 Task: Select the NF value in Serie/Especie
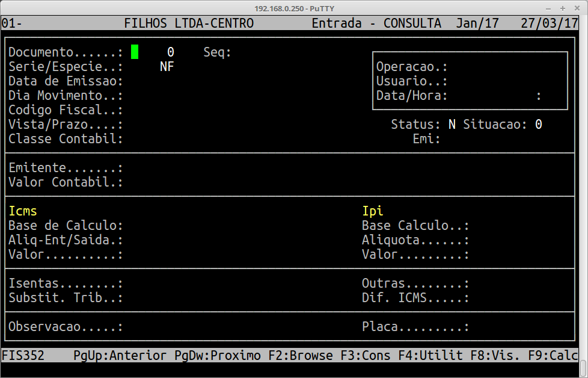(167, 67)
